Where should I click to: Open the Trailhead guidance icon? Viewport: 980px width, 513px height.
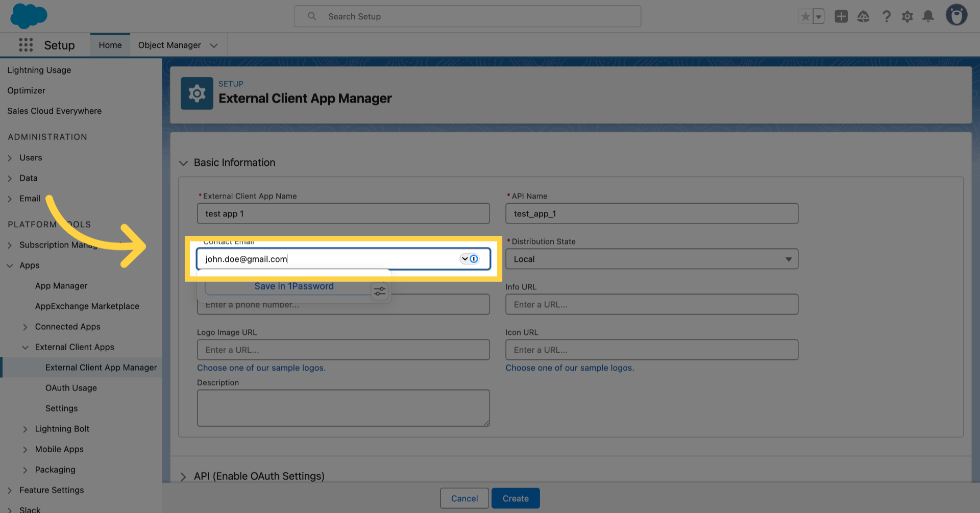point(864,16)
